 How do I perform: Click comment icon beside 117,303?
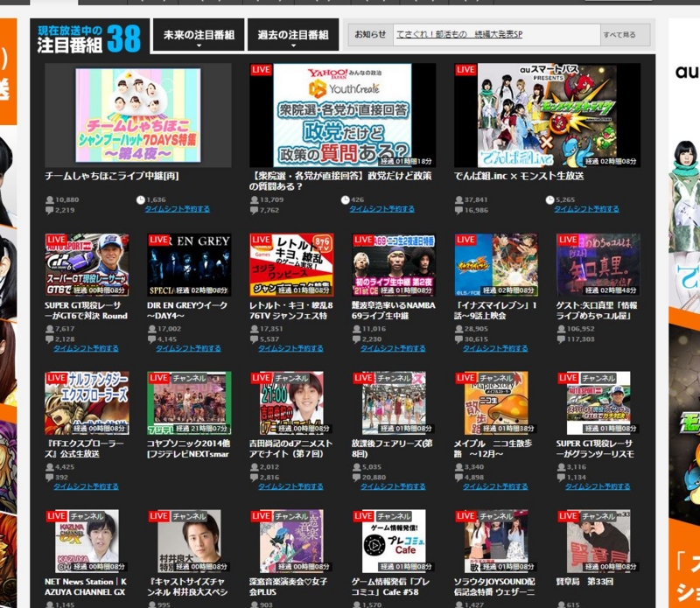[x=561, y=339]
